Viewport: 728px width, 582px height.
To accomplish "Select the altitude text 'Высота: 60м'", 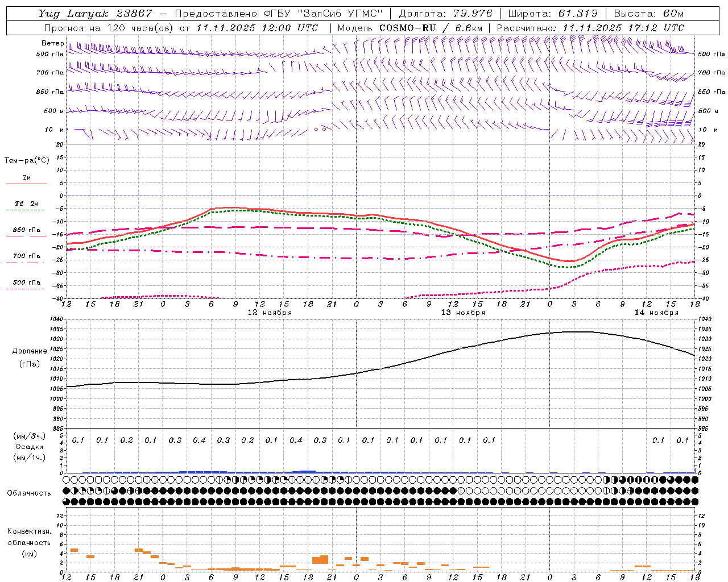I will [648, 14].
